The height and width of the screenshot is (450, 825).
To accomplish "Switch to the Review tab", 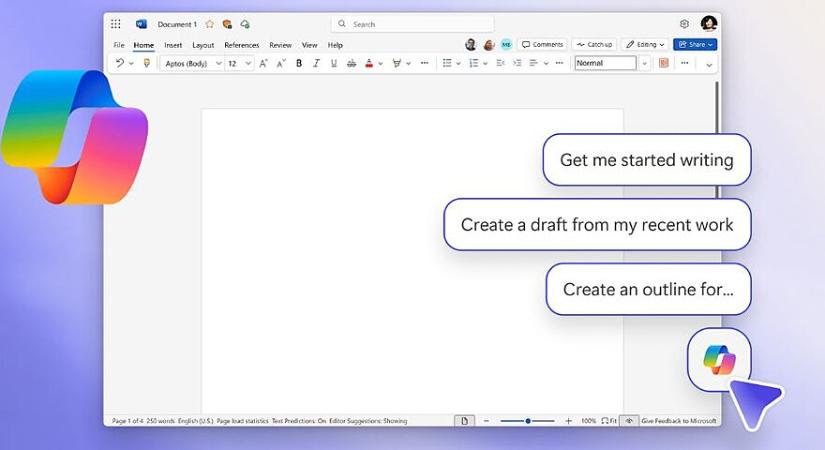I will pyautogui.click(x=280, y=45).
